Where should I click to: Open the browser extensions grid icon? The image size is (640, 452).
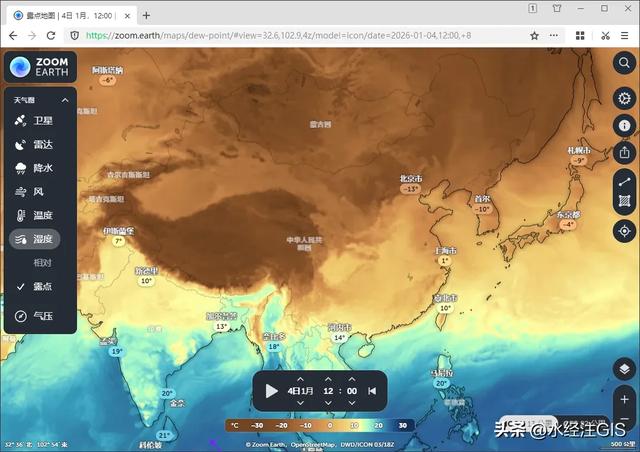580,36
